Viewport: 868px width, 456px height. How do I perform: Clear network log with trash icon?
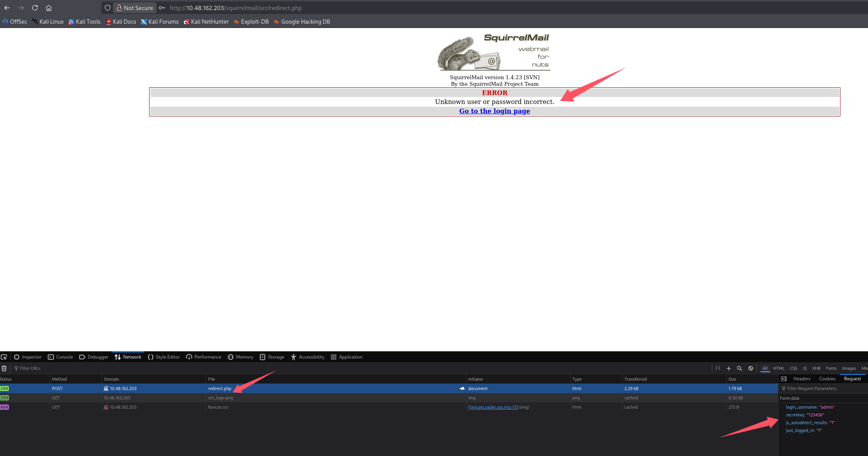[4, 368]
